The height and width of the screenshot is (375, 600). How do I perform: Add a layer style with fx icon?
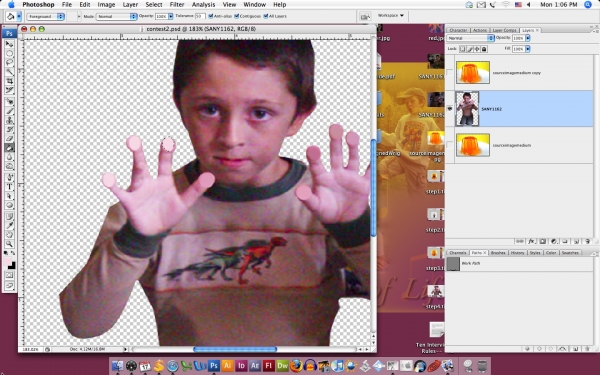(x=532, y=241)
